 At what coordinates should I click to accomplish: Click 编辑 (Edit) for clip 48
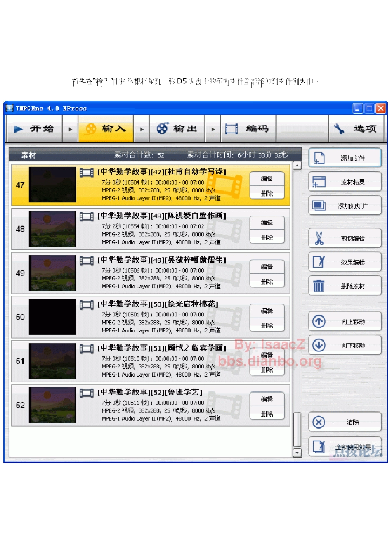[x=267, y=223]
